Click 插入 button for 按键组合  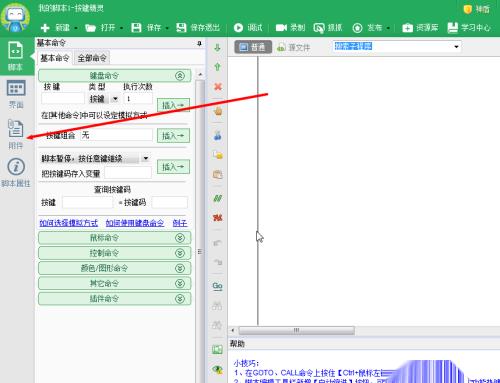[173, 136]
